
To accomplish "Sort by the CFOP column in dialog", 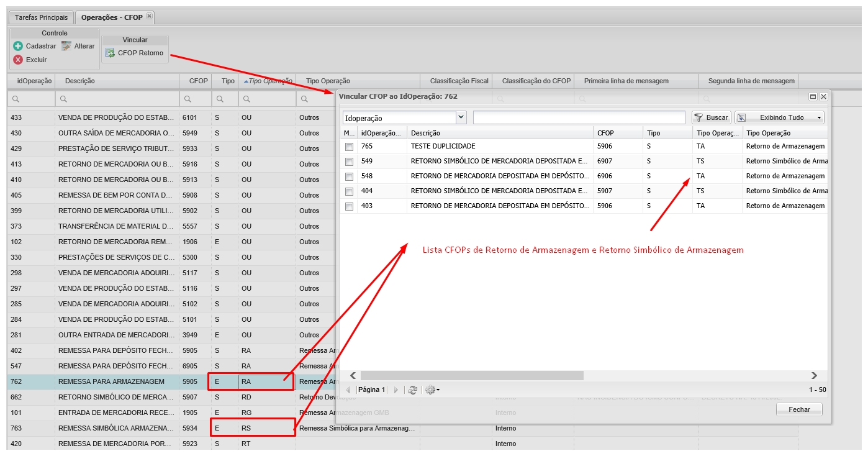I will coord(617,133).
